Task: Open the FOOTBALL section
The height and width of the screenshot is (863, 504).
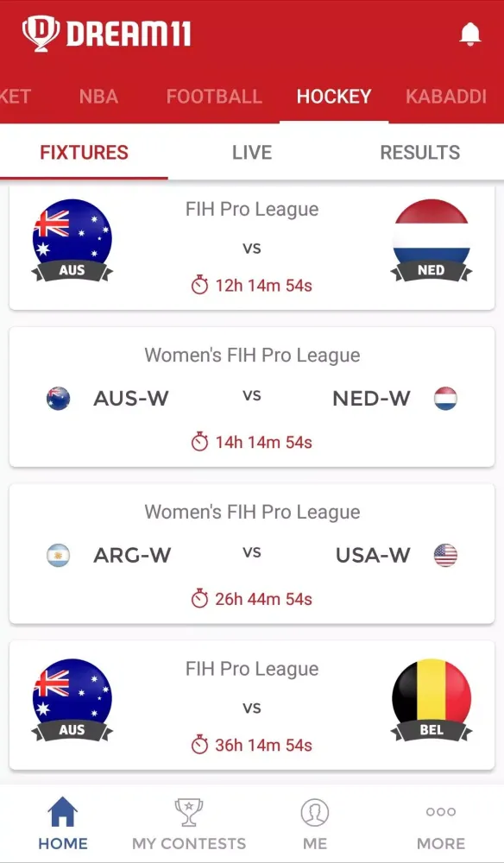Action: point(214,97)
